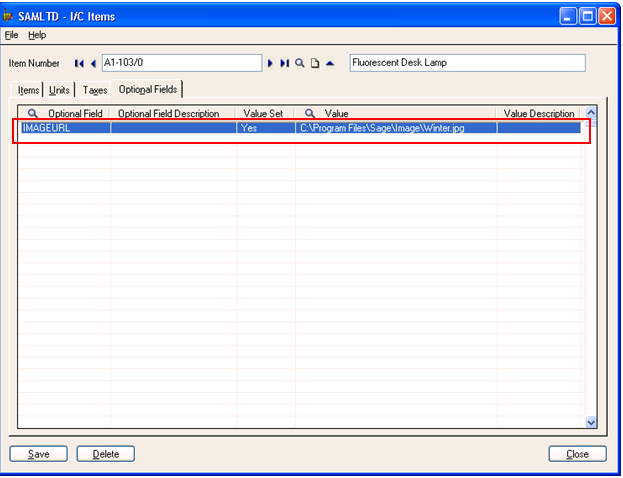Go to previous item record arrow
This screenshot has width=623, height=478.
click(93, 63)
